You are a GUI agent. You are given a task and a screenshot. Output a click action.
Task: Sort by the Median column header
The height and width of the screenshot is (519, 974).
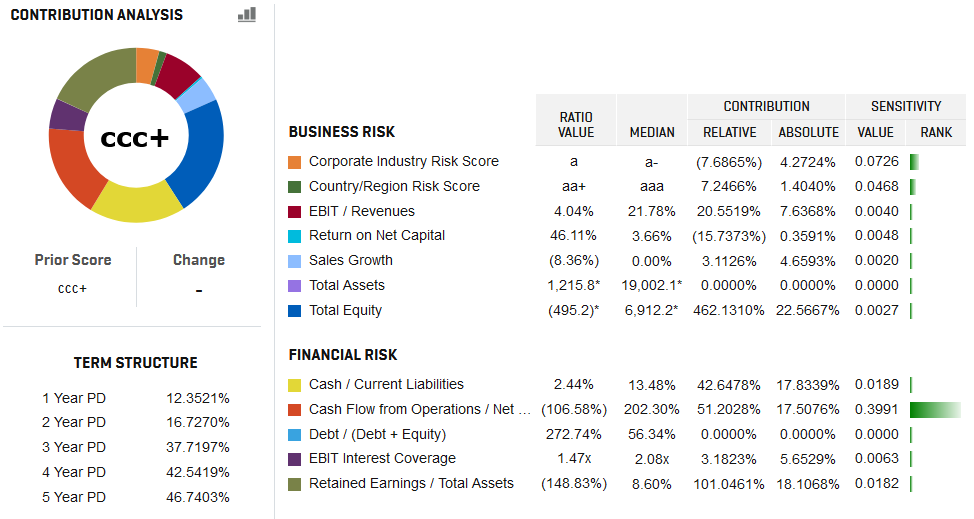(x=652, y=132)
